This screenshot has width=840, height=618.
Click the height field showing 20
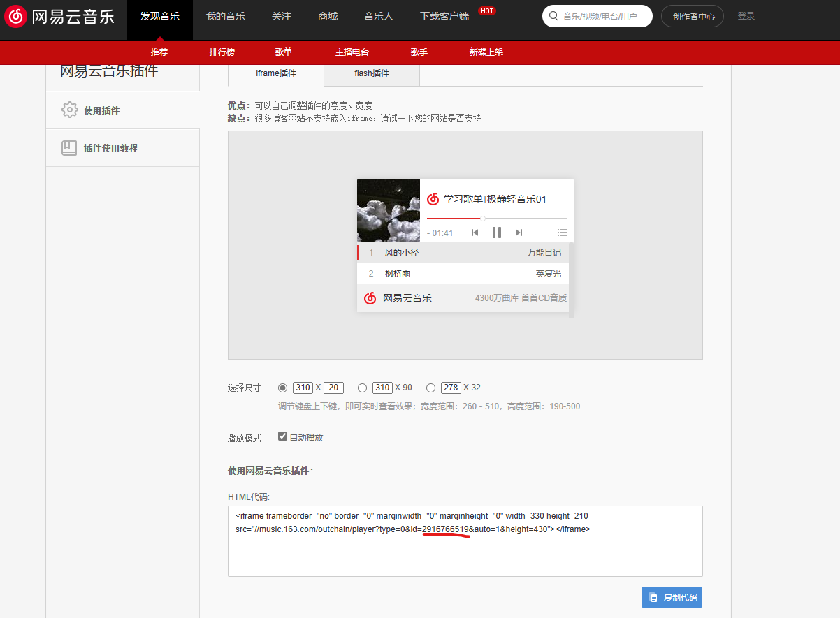(x=334, y=388)
